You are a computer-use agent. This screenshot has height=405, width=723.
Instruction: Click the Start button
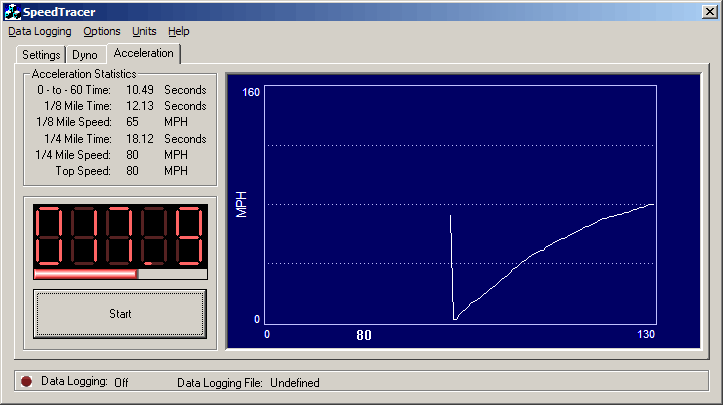(x=120, y=314)
